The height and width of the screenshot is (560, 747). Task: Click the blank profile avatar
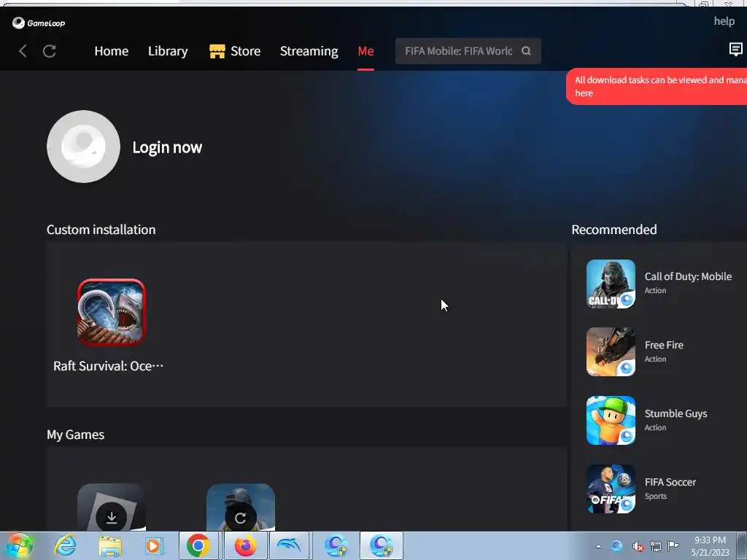click(83, 147)
